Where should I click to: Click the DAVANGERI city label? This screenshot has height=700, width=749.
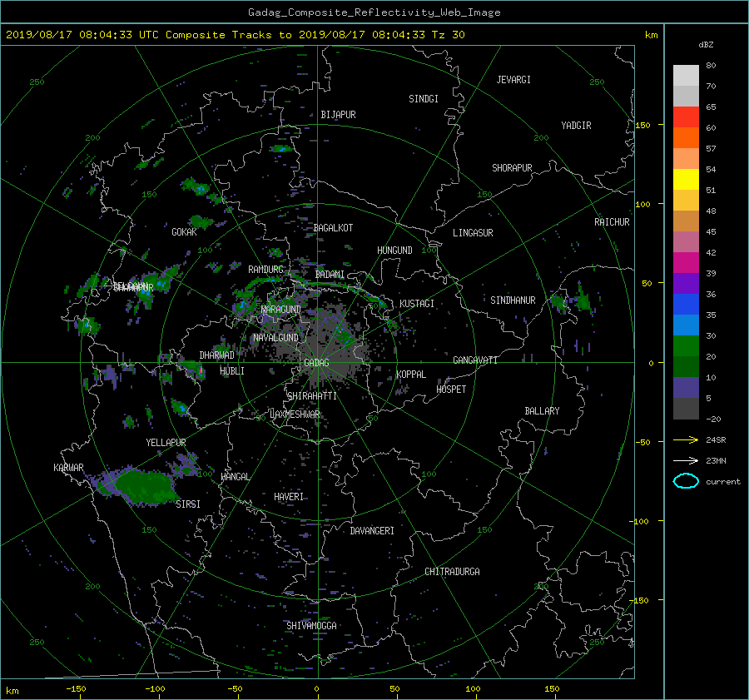pyautogui.click(x=372, y=531)
